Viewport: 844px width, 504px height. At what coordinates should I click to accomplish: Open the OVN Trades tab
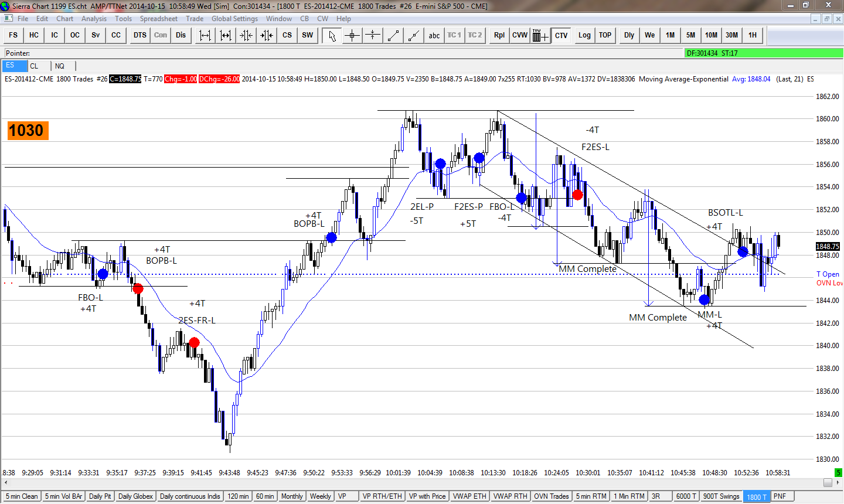pos(551,496)
